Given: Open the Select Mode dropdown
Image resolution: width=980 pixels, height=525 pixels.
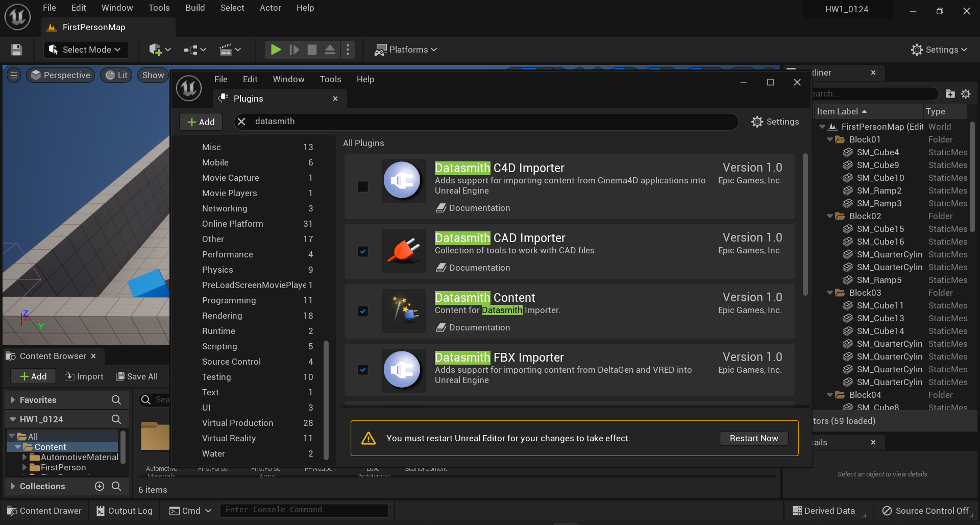Looking at the screenshot, I should click(x=86, y=50).
